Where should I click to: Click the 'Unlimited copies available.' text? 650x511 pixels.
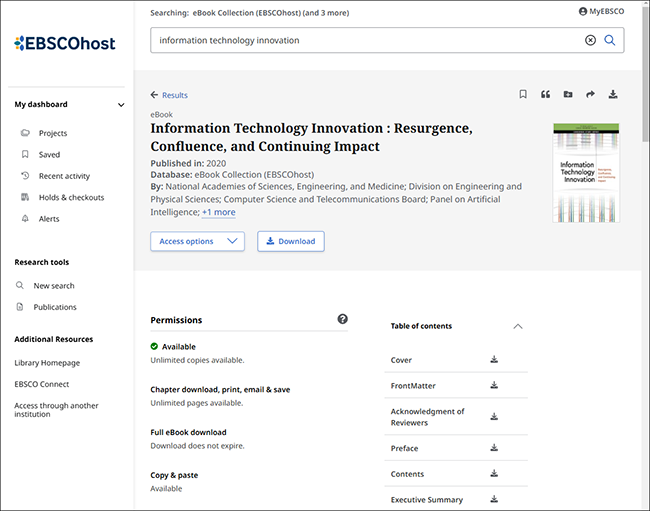[197, 360]
